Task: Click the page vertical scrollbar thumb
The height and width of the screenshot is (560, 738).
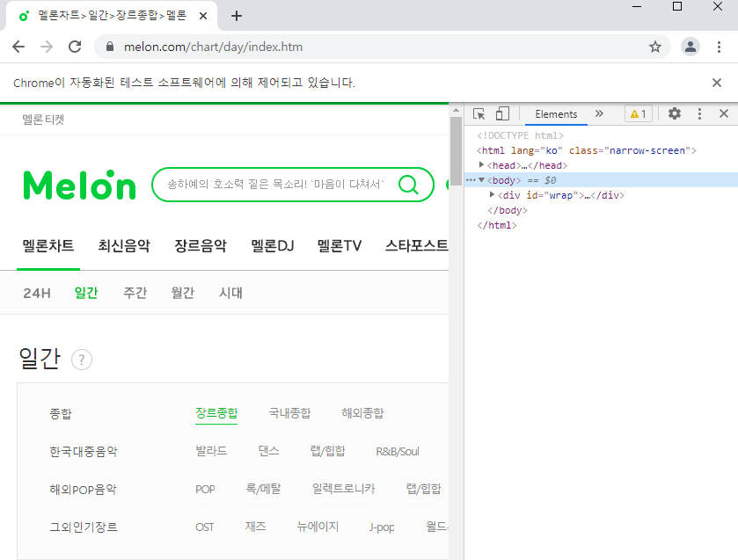Action: point(456,151)
